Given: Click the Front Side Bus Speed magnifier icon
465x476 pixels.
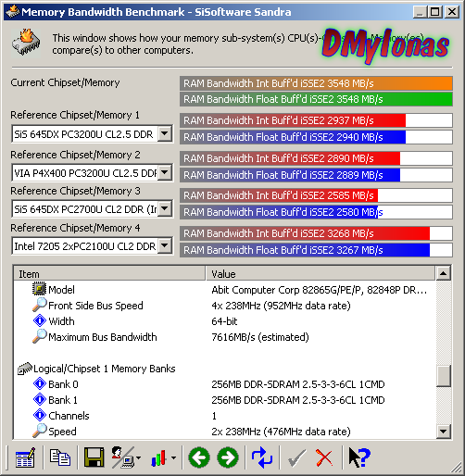Looking at the screenshot, I should [x=40, y=305].
